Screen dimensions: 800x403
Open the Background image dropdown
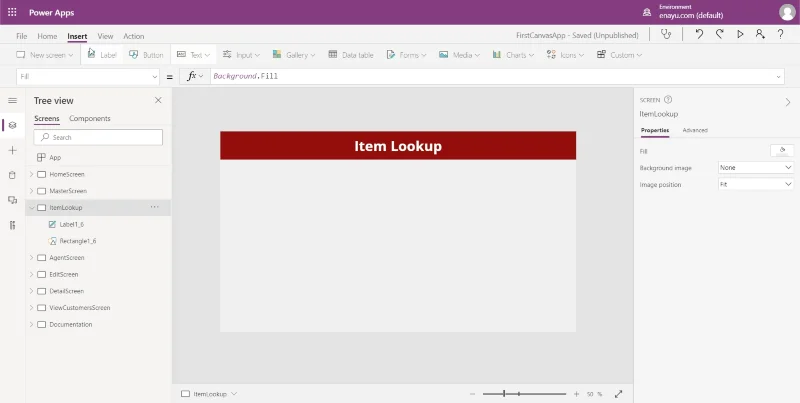(x=756, y=167)
